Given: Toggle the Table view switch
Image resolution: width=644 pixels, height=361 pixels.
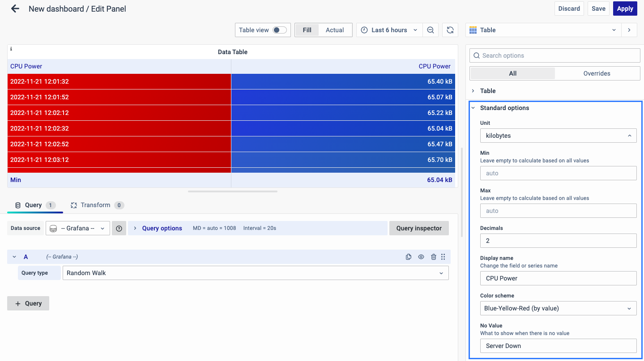Looking at the screenshot, I should (x=280, y=30).
